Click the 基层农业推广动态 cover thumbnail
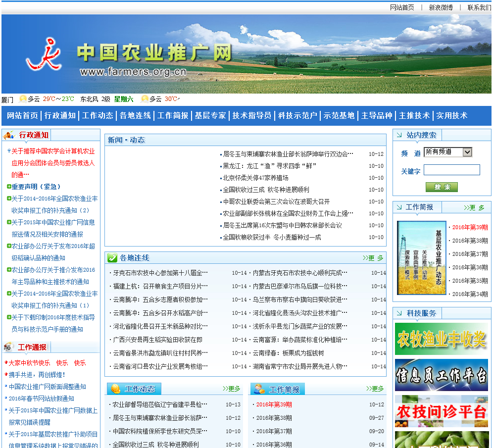The height and width of the screenshot is (448, 493). coord(422,258)
